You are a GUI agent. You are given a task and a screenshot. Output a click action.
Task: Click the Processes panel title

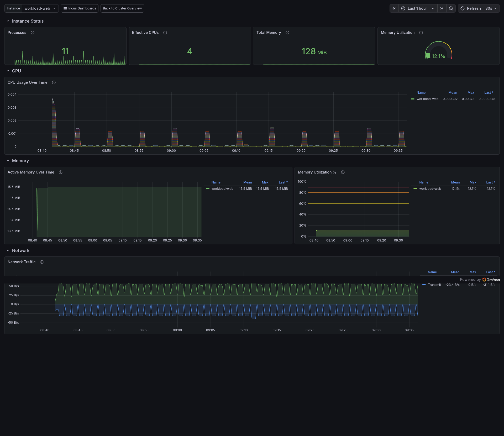pyautogui.click(x=17, y=33)
